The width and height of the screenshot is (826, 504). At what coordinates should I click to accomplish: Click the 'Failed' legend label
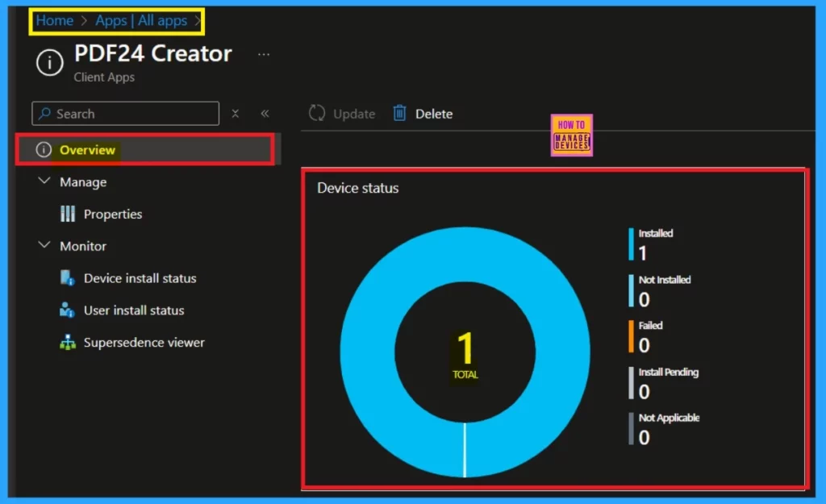(x=651, y=326)
